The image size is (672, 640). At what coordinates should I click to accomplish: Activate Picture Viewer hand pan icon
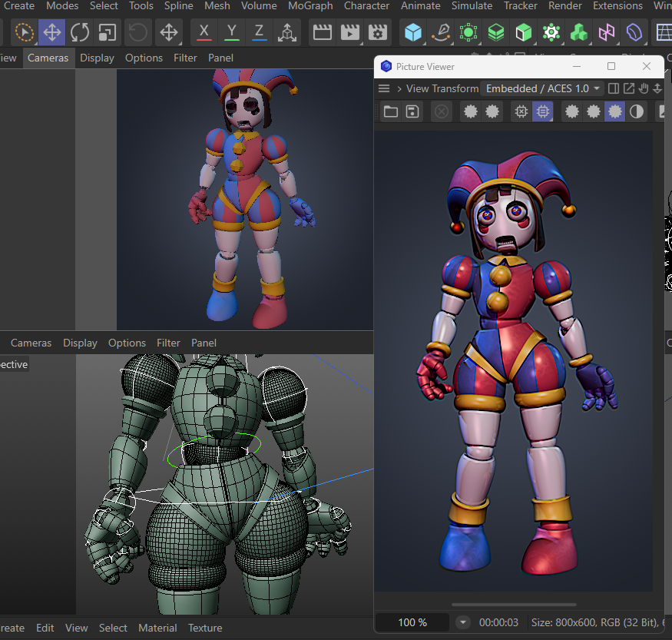tap(644, 88)
